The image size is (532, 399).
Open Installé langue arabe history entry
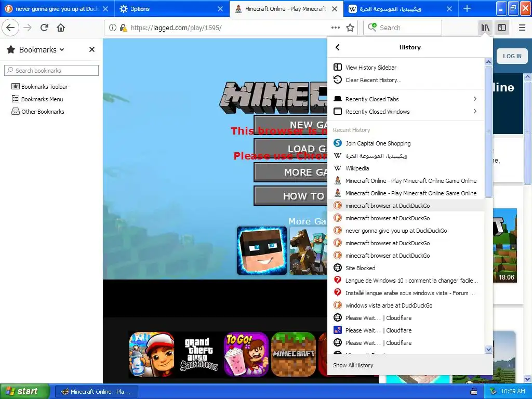pyautogui.click(x=406, y=293)
